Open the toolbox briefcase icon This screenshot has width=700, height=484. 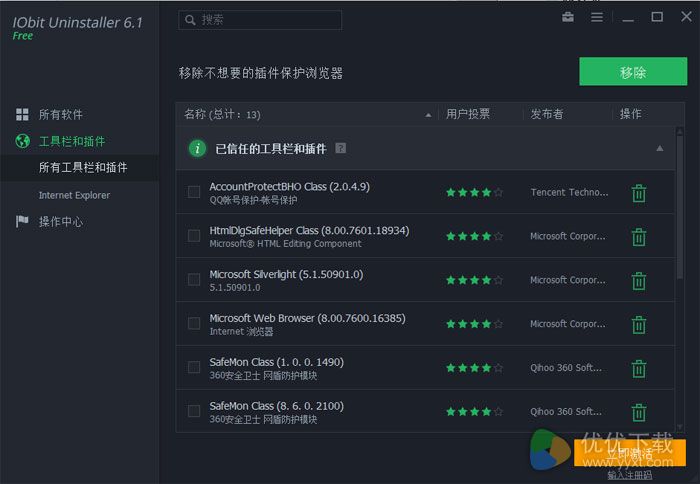click(568, 17)
